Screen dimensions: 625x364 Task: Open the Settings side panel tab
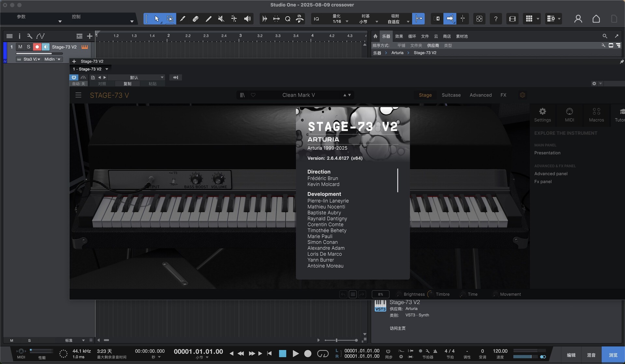coord(542,115)
